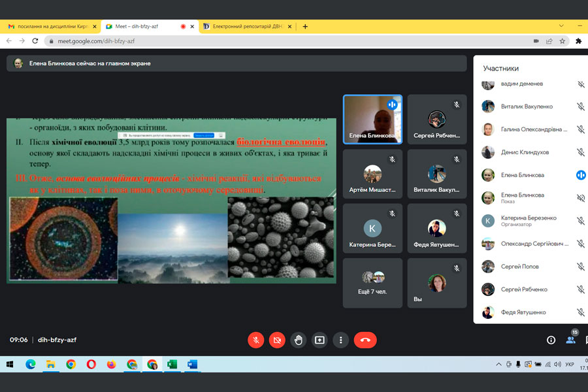Click Галина Олександрівна muted mic icon

point(581,129)
